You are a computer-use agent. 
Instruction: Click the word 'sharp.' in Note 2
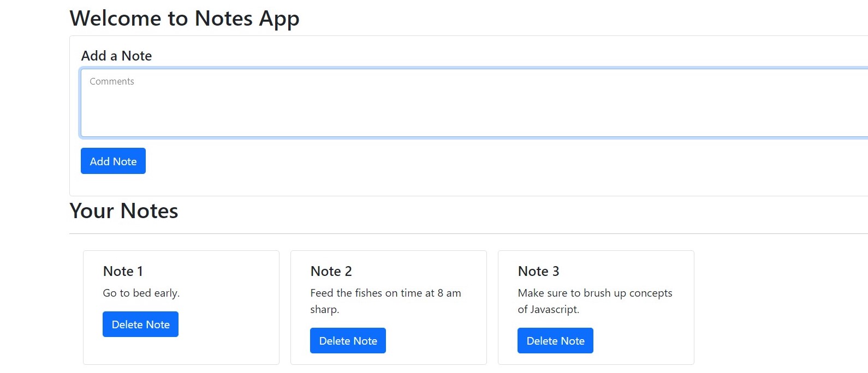coord(325,309)
